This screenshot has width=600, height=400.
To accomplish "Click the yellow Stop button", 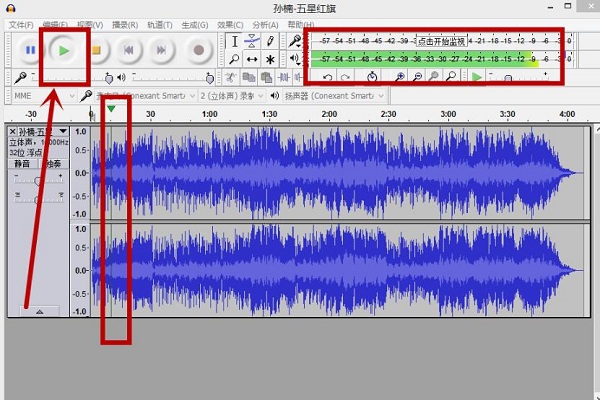I will point(97,49).
